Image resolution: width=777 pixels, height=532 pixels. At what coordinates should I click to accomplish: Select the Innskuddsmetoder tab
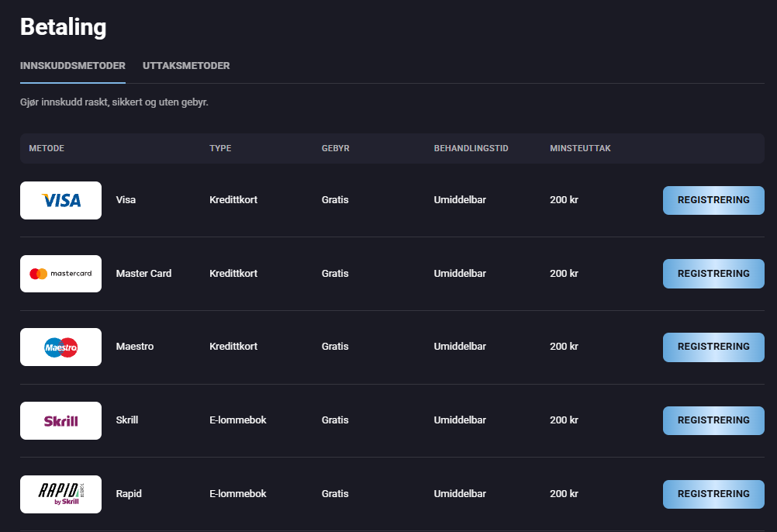click(72, 66)
